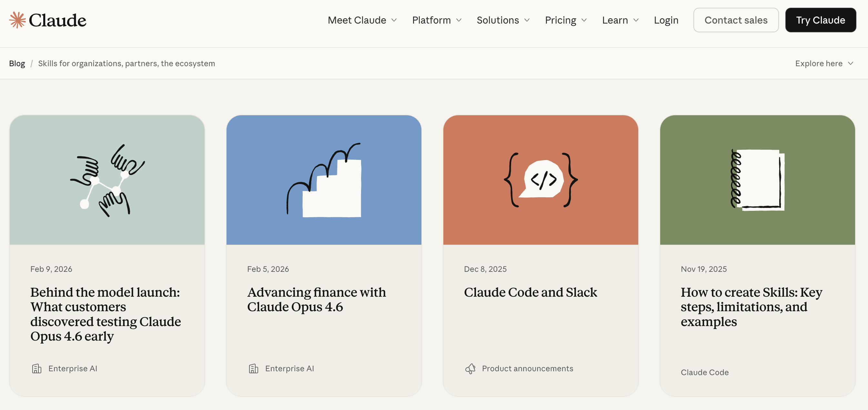
Task: Go to the Login page
Action: pyautogui.click(x=666, y=20)
